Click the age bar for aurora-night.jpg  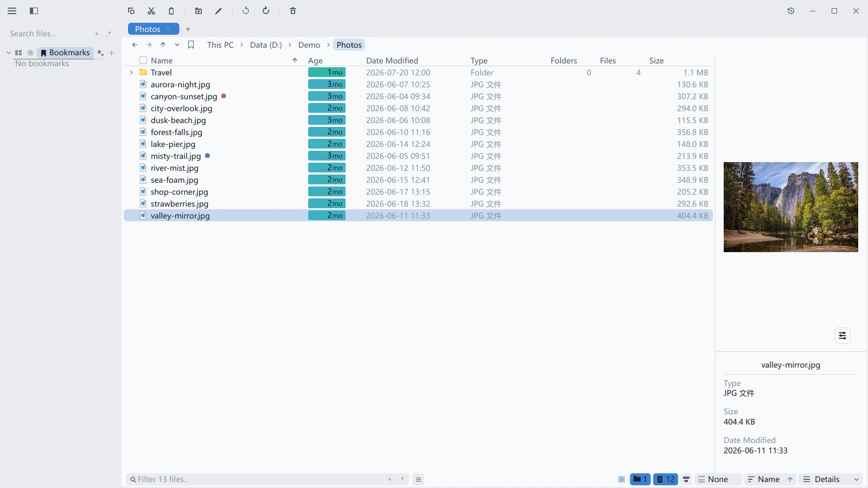click(327, 85)
